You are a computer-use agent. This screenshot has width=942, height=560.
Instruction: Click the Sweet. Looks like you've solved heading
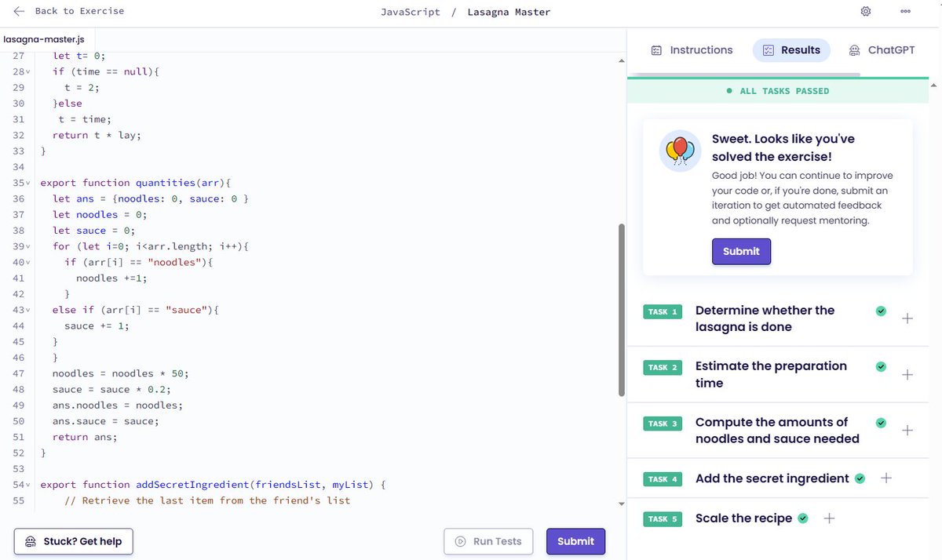[783, 147]
